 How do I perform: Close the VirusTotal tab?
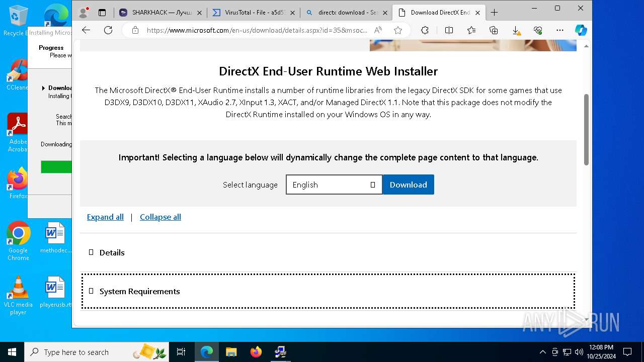(x=292, y=13)
